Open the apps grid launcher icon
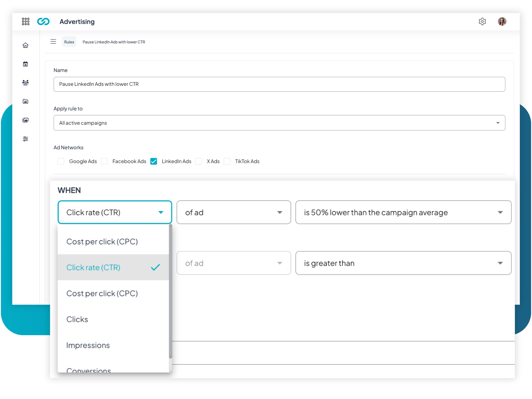This screenshot has height=399, width=532. (25, 22)
